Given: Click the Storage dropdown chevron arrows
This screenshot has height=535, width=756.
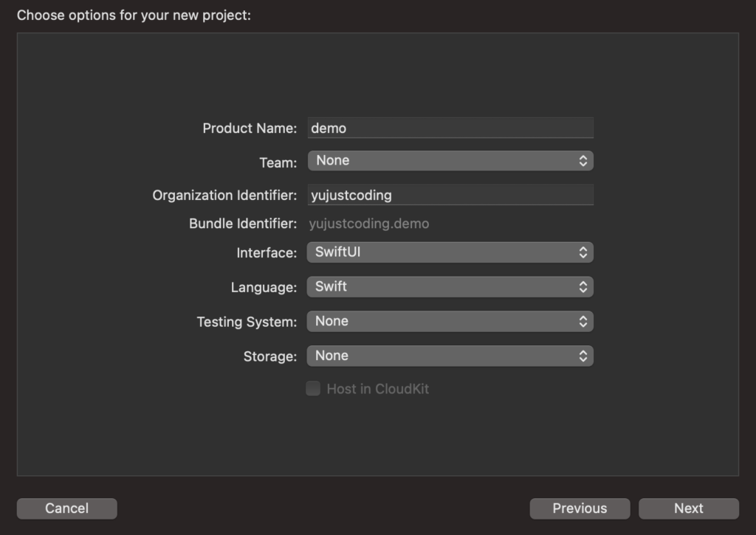Looking at the screenshot, I should pyautogui.click(x=583, y=356).
